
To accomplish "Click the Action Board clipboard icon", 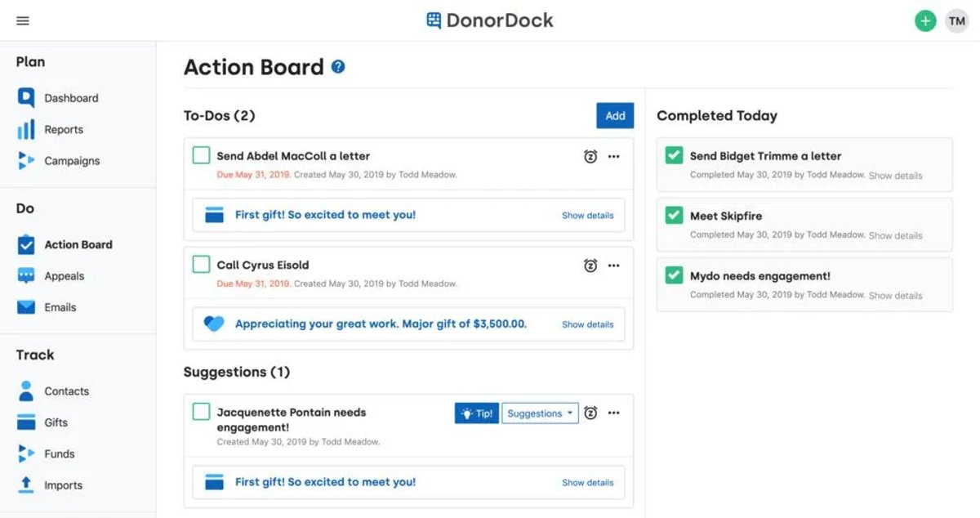I will coord(26,244).
